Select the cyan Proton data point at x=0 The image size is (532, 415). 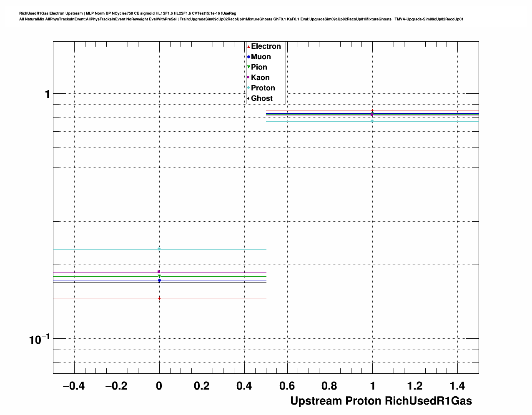pos(159,249)
